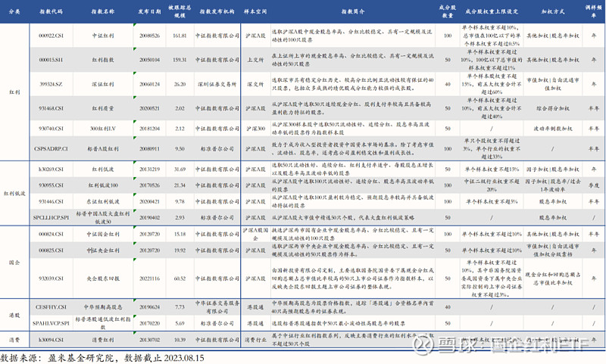Click index code CESFHY.CSI
This screenshot has height=364, width=606.
(x=51, y=307)
